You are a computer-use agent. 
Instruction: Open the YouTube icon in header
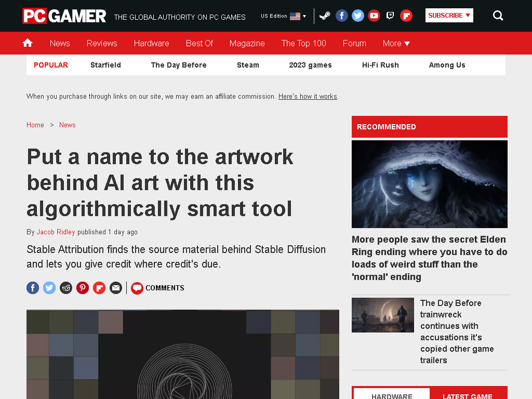(374, 16)
